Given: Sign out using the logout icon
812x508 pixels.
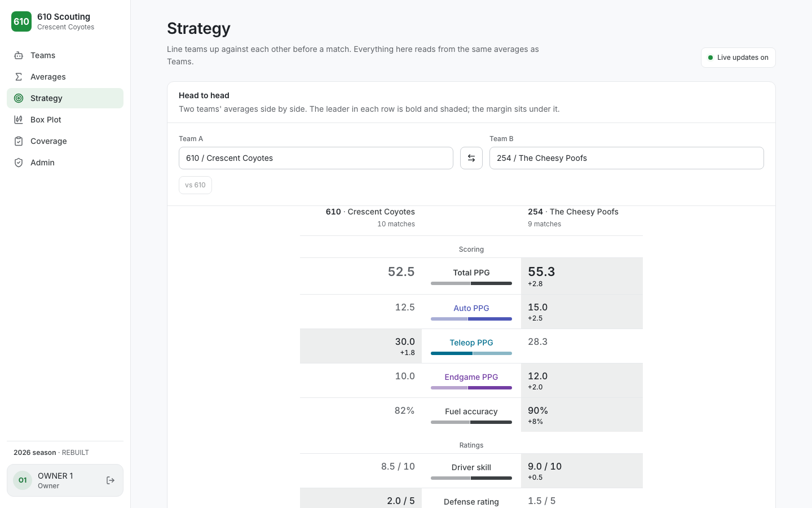Looking at the screenshot, I should 111,480.
